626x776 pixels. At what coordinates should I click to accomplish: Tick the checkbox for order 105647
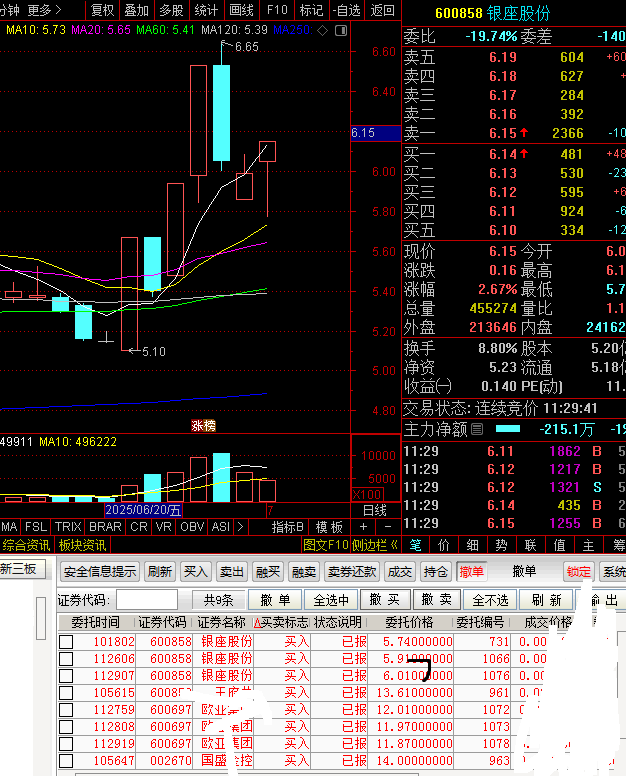66,761
